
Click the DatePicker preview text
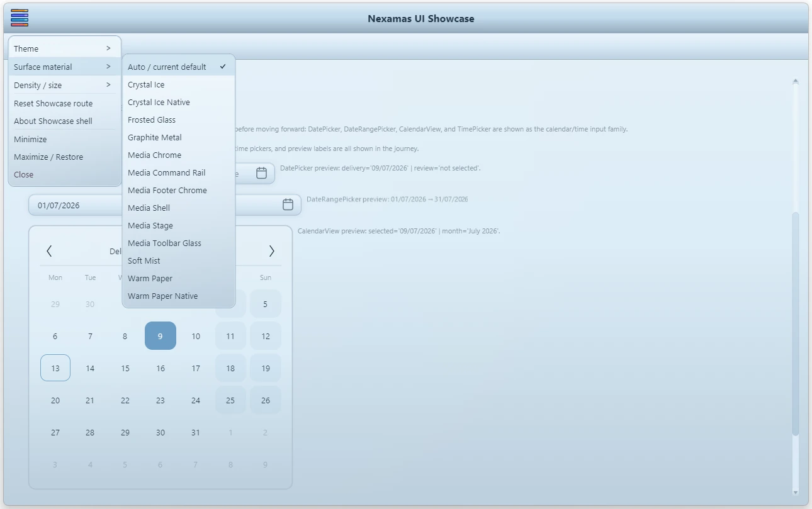click(380, 168)
